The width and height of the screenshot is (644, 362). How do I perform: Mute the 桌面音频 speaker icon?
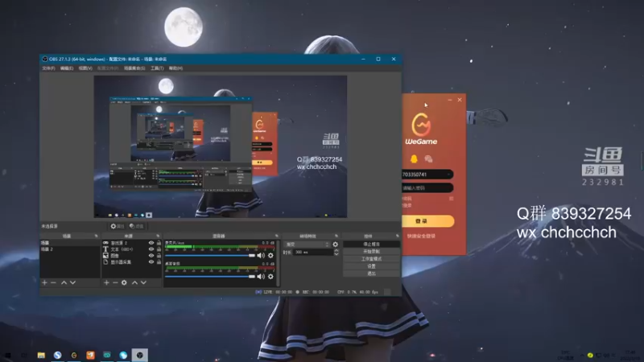click(x=261, y=277)
